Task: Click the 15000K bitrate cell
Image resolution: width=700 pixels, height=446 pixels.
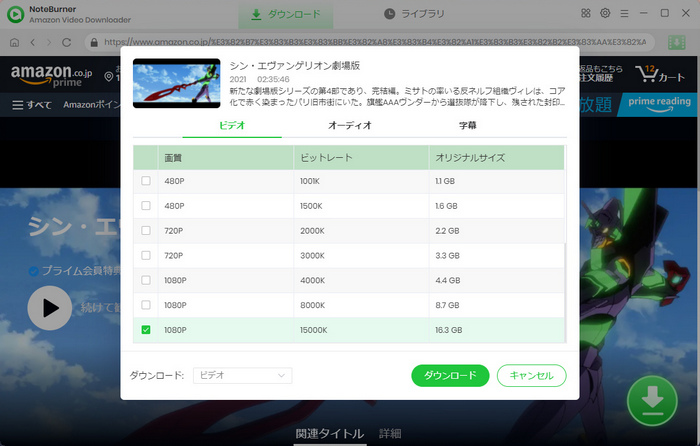Action: [x=361, y=330]
